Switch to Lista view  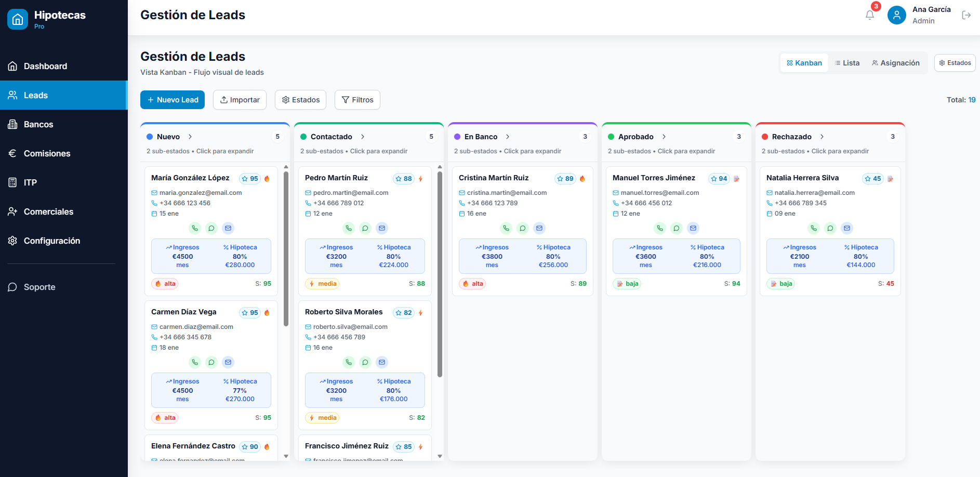(847, 63)
